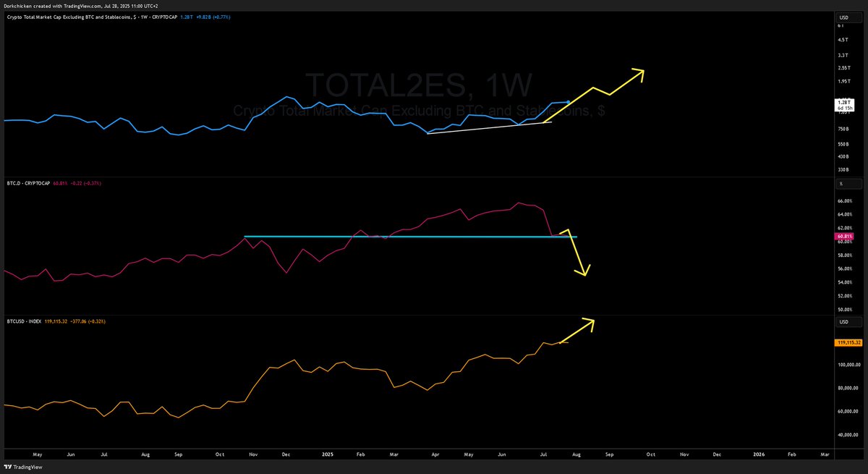Viewport: 868px width, 474px height.
Task: Click the 66.00% dominance axis value
Action: tap(844, 200)
